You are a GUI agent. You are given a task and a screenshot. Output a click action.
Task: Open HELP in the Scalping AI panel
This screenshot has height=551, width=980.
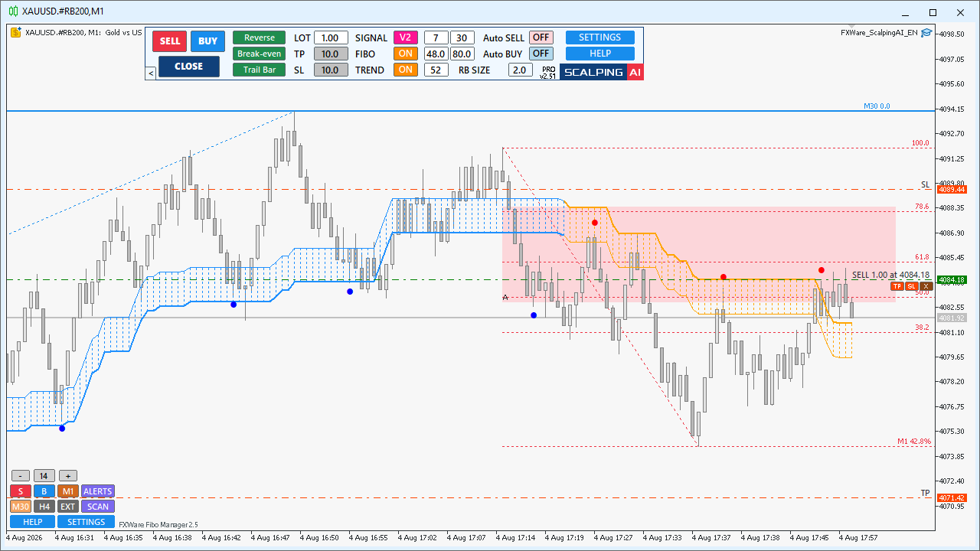(x=600, y=54)
